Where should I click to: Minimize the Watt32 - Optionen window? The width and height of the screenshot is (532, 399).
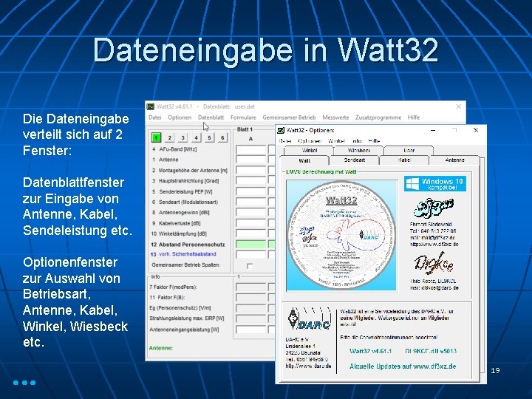pyautogui.click(x=433, y=130)
